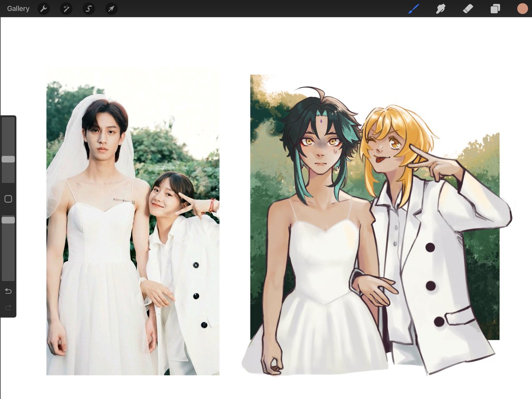Activate the Selection tool
Screen dimensions: 532x399
(x=89, y=8)
